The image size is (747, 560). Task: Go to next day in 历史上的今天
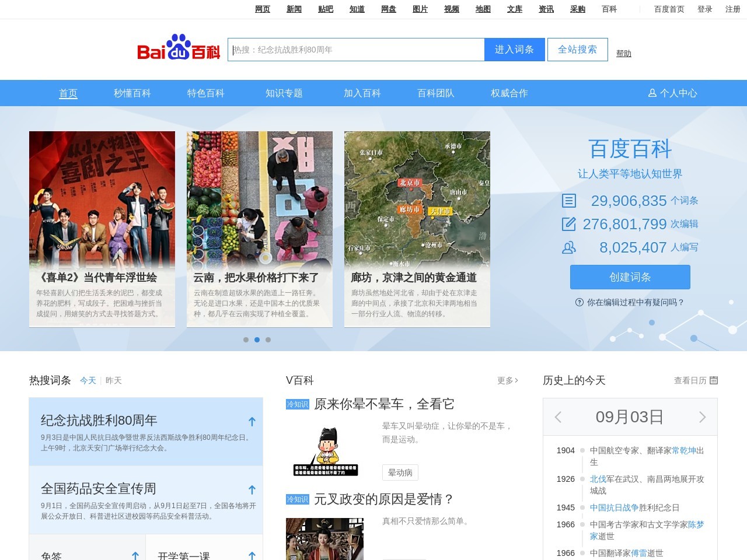[x=702, y=417]
